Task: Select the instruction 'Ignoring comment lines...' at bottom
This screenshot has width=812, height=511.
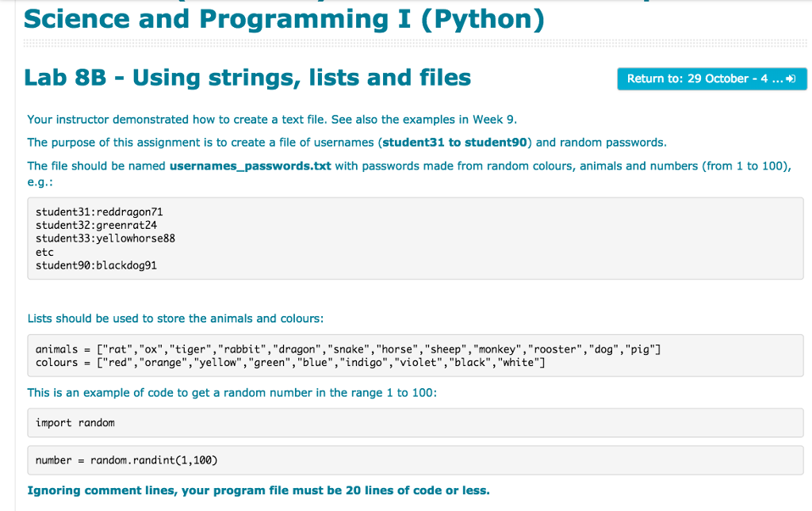Action: 258,490
